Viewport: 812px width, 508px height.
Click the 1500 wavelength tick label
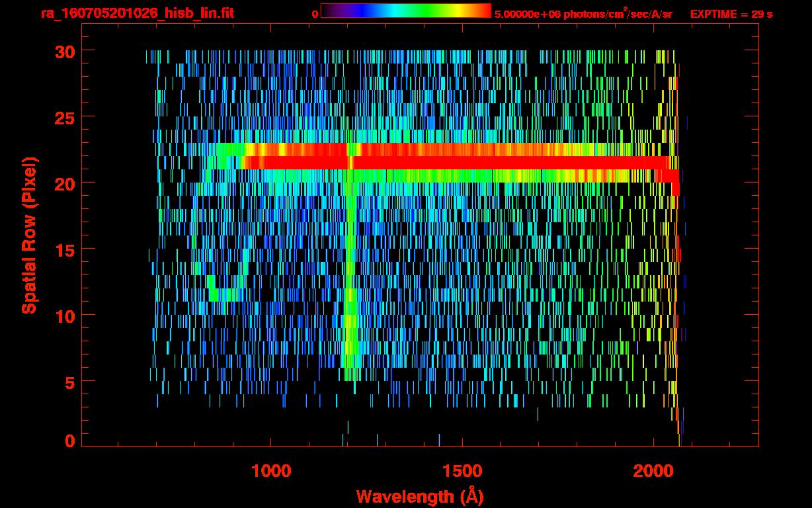[x=462, y=471]
